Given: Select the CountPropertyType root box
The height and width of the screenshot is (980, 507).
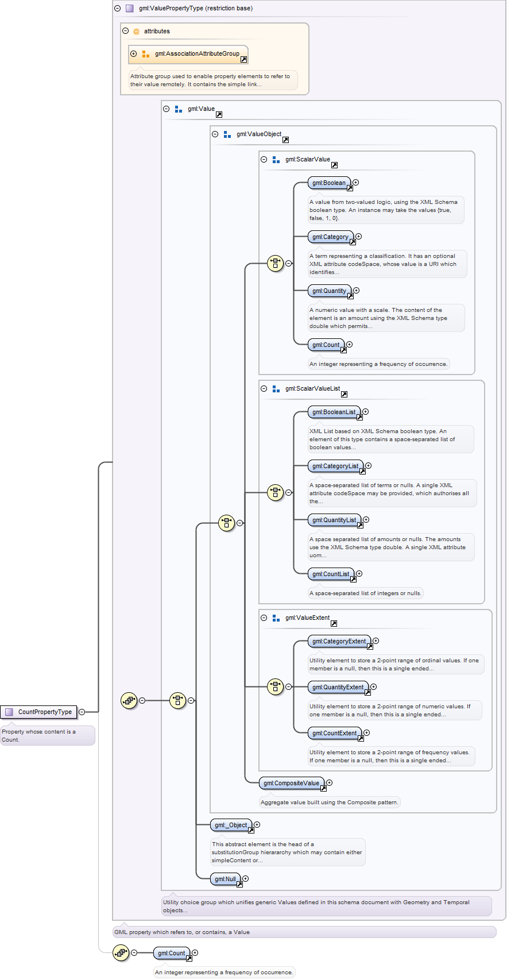Looking at the screenshot, I should (x=38, y=712).
